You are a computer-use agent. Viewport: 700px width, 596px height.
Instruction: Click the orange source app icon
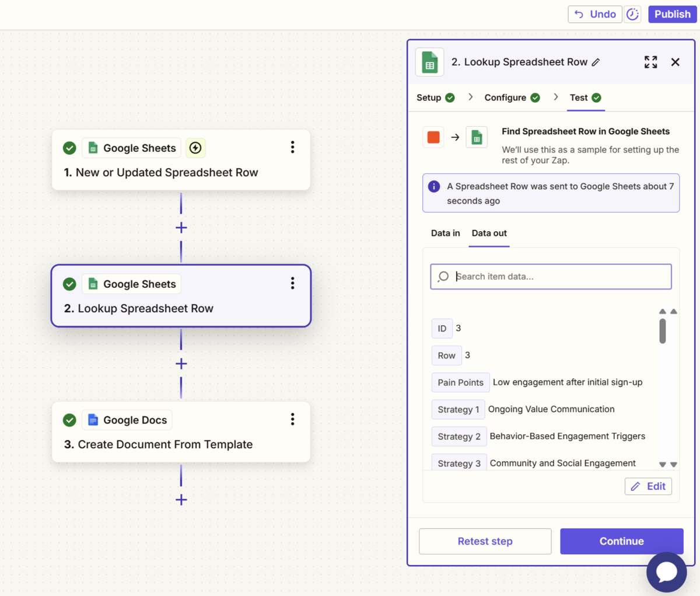(x=433, y=137)
